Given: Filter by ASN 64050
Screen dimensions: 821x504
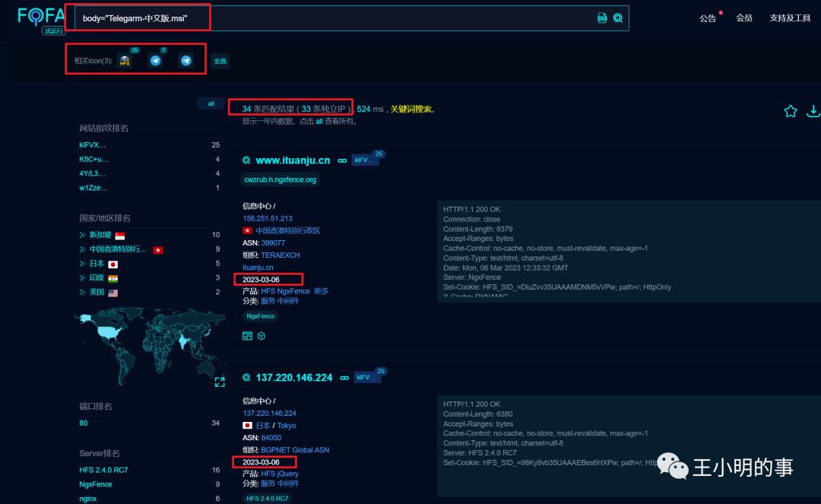Looking at the screenshot, I should pos(271,438).
